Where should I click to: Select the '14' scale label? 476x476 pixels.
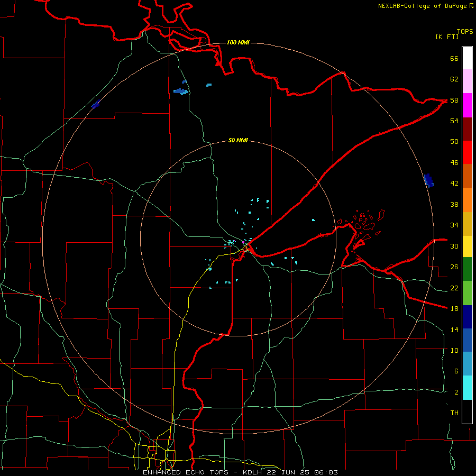[x=454, y=329]
